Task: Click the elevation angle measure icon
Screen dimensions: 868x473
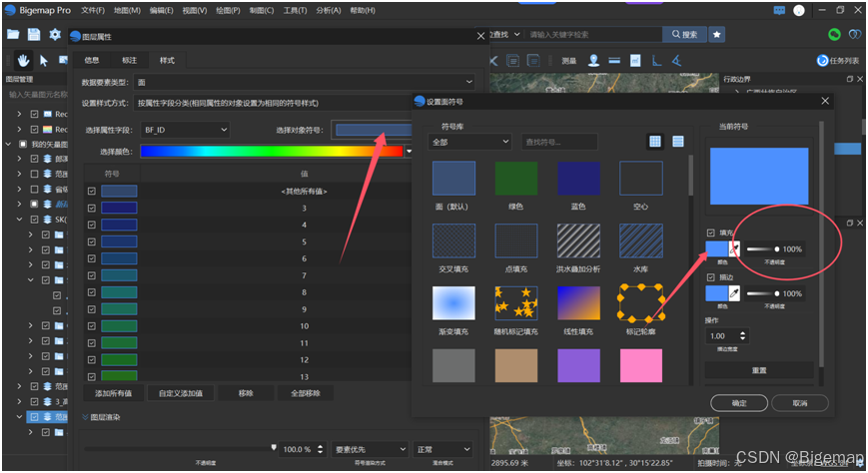Action: click(656, 60)
